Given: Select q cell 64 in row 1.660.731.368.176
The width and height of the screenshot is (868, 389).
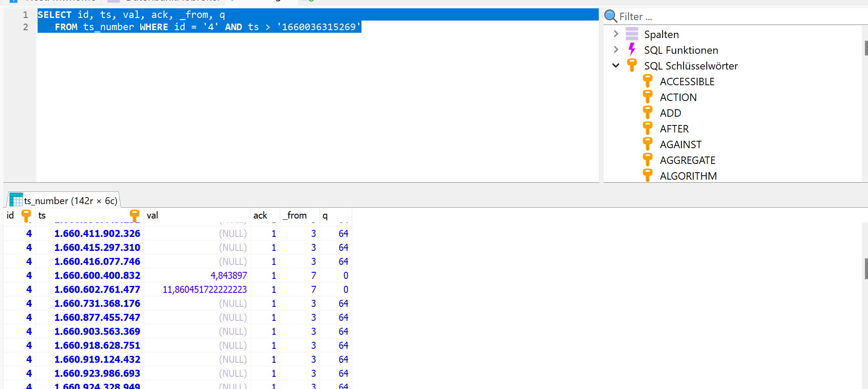Looking at the screenshot, I should pyautogui.click(x=336, y=303).
